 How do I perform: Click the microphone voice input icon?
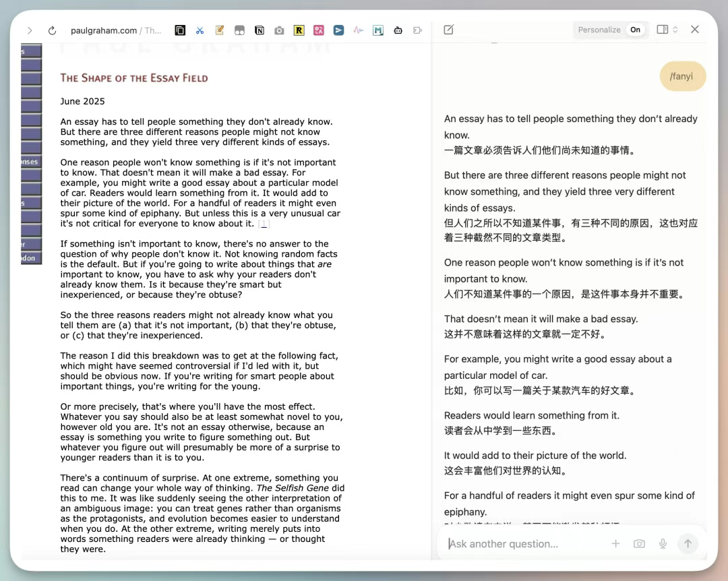point(663,544)
